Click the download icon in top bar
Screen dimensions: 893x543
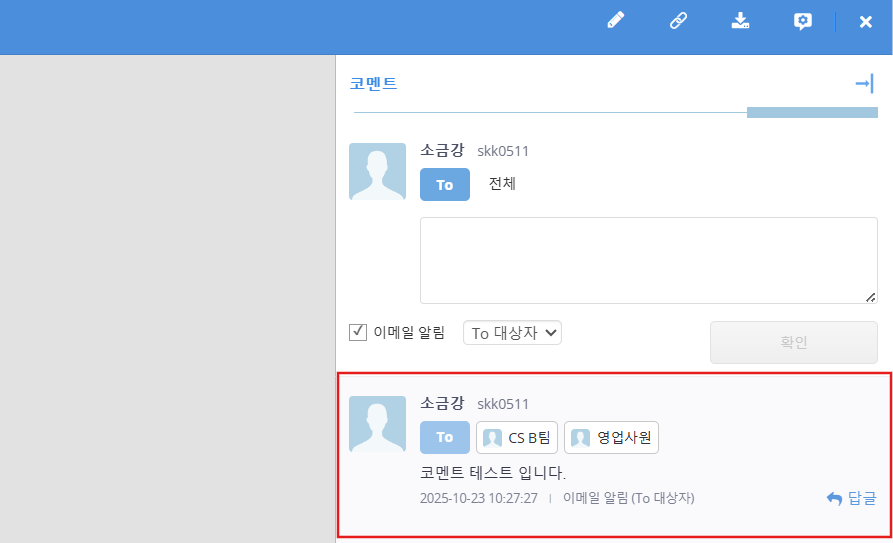coord(740,21)
